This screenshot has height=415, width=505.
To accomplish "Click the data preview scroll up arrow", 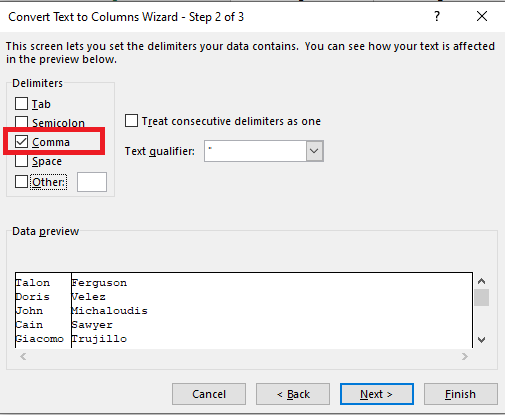I will pyautogui.click(x=481, y=281).
